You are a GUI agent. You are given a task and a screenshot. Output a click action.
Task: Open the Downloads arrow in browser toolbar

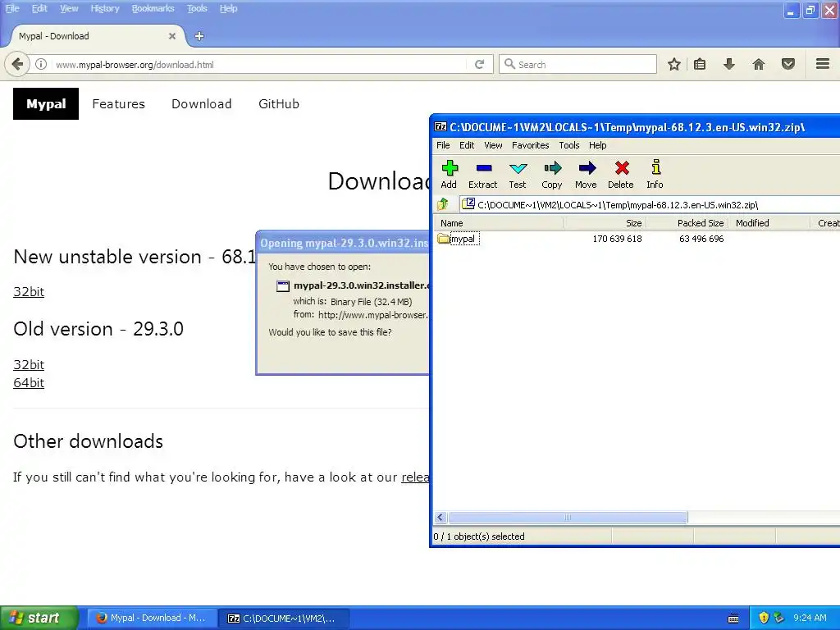(x=729, y=64)
